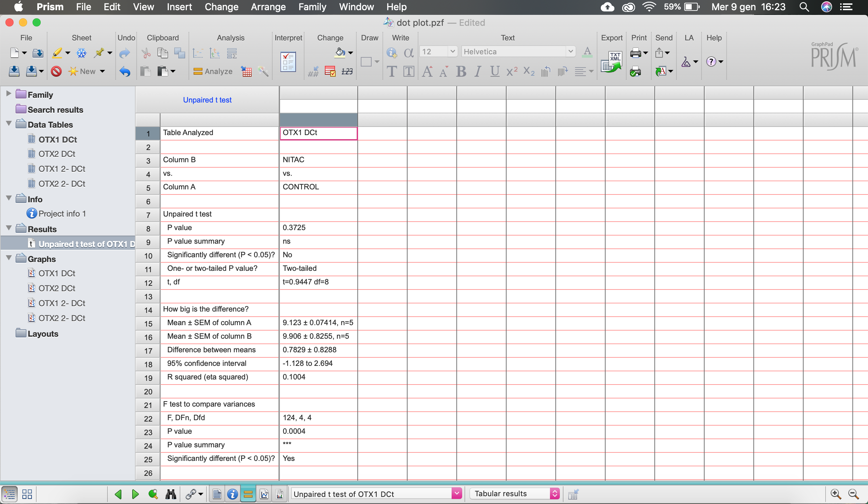The height and width of the screenshot is (504, 868).
Task: Click the green next sheet arrow
Action: coord(135,494)
